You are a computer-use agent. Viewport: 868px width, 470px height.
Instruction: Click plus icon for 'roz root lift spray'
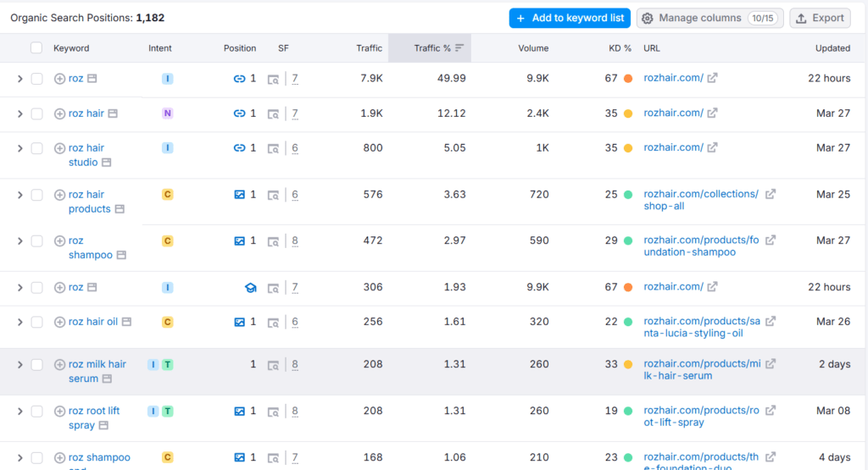pos(59,411)
